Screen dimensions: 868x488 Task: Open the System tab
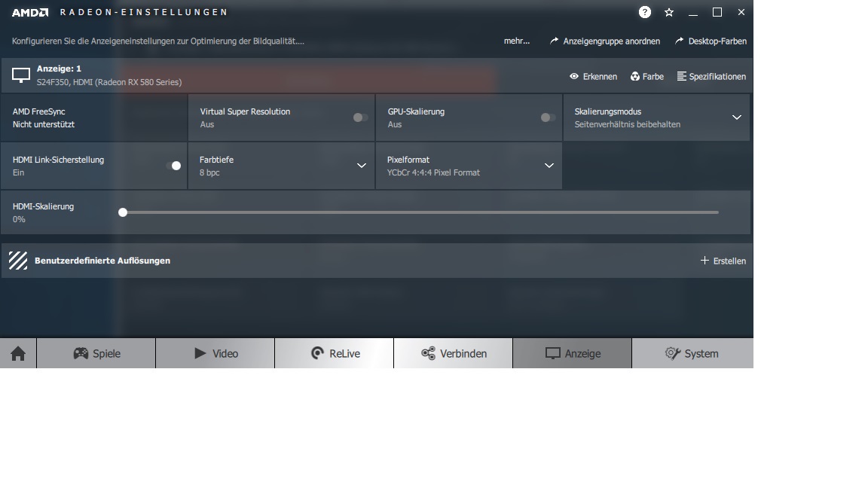point(692,353)
